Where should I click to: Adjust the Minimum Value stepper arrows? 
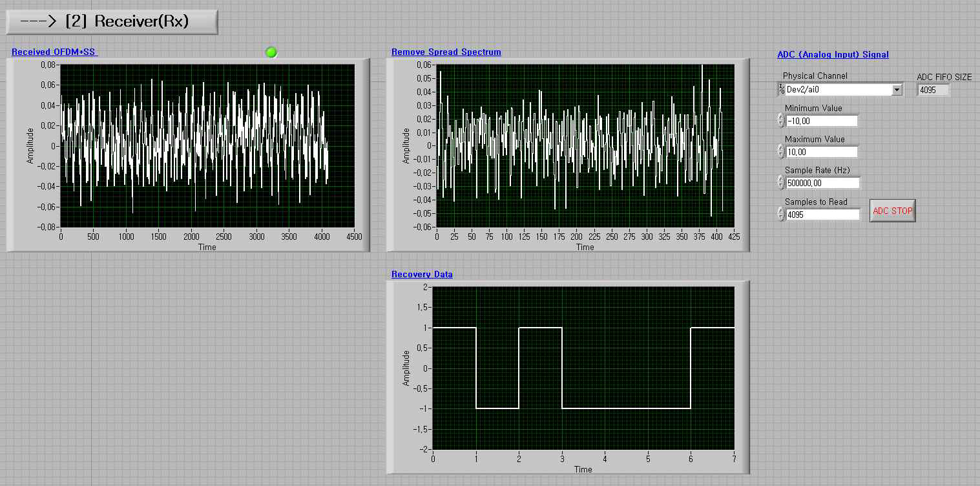pyautogui.click(x=781, y=121)
